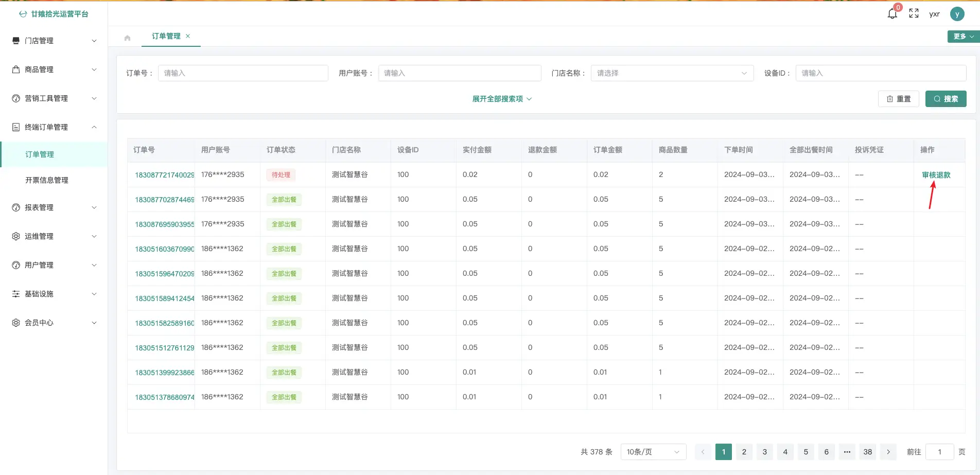
Task: Click the 商品管理 bag icon
Action: click(16, 69)
